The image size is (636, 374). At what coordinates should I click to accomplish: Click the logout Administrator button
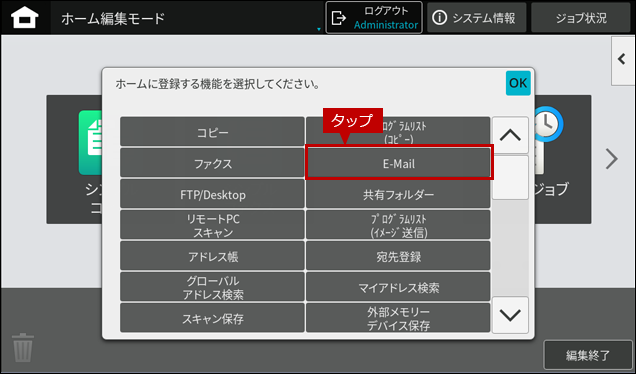374,18
